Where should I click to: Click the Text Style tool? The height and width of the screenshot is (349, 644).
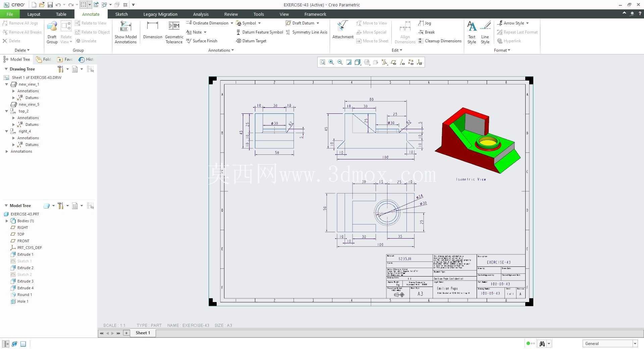point(472,32)
